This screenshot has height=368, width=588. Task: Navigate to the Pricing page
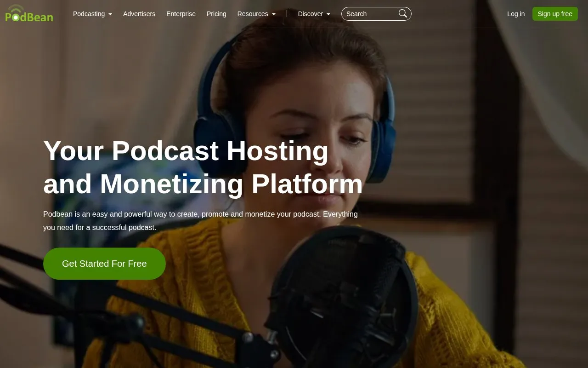click(x=216, y=14)
